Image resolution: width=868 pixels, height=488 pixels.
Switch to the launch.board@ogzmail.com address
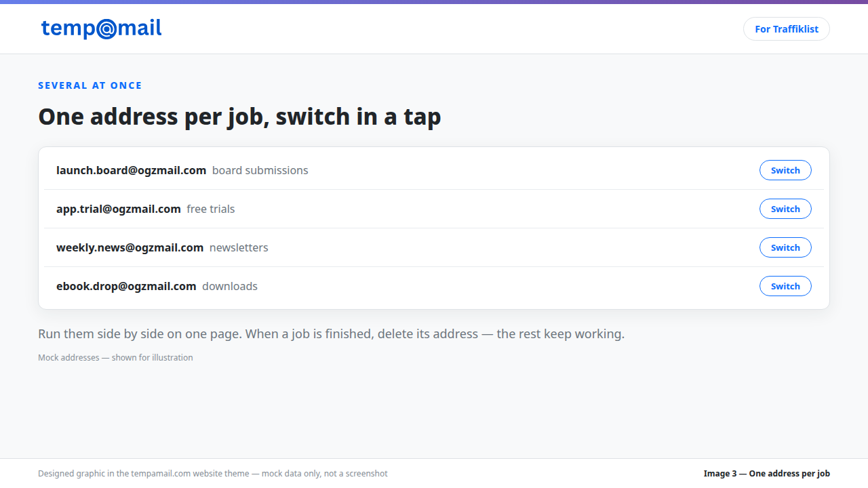[x=785, y=170]
